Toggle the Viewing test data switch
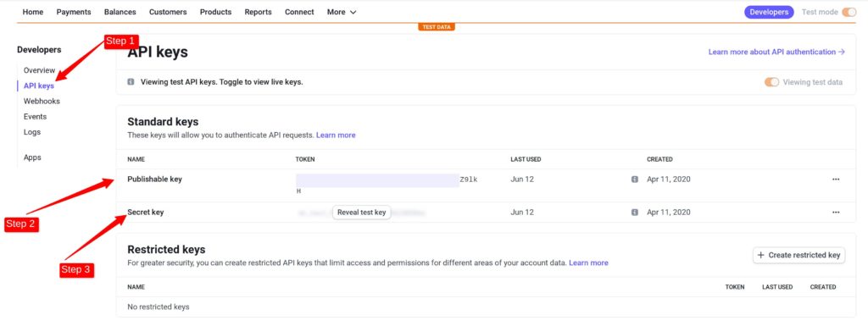Image resolution: width=868 pixels, height=326 pixels. (x=771, y=82)
